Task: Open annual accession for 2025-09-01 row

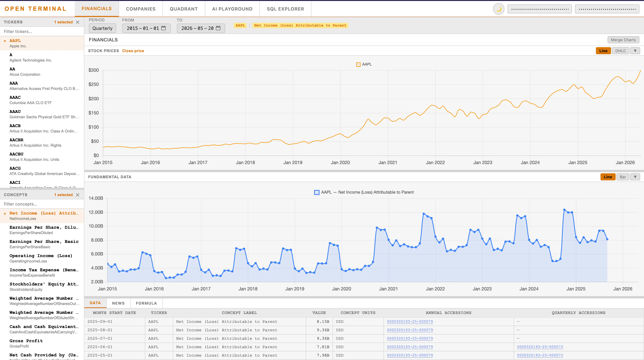Action: [410, 321]
